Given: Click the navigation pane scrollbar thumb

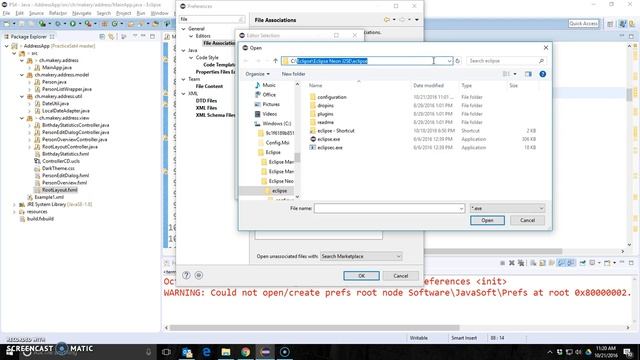Looking at the screenshot, I should [298, 157].
